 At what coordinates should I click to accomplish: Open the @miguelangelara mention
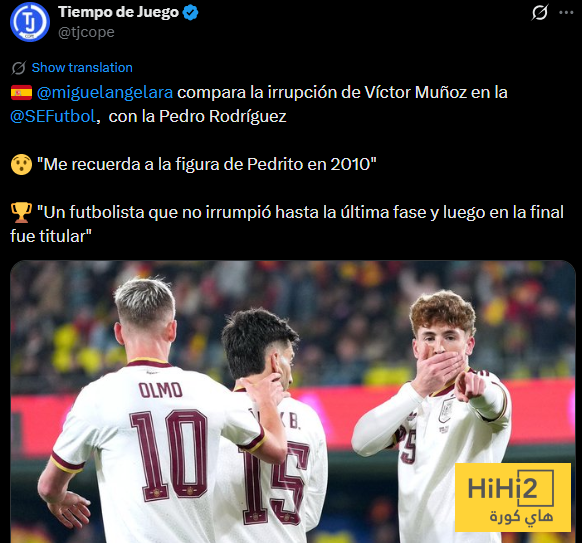pos(105,92)
